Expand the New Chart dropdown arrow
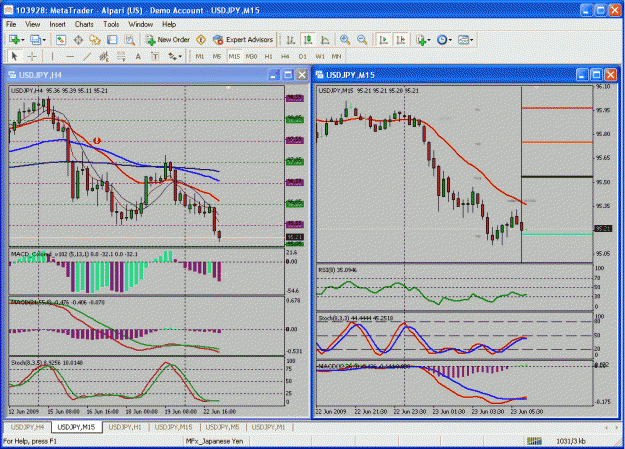The image size is (625, 449). coord(23,40)
